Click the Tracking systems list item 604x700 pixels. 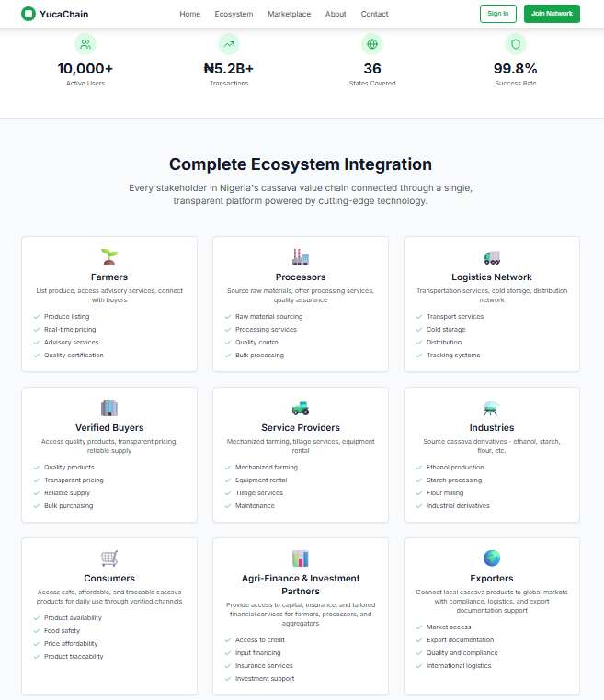(x=453, y=356)
